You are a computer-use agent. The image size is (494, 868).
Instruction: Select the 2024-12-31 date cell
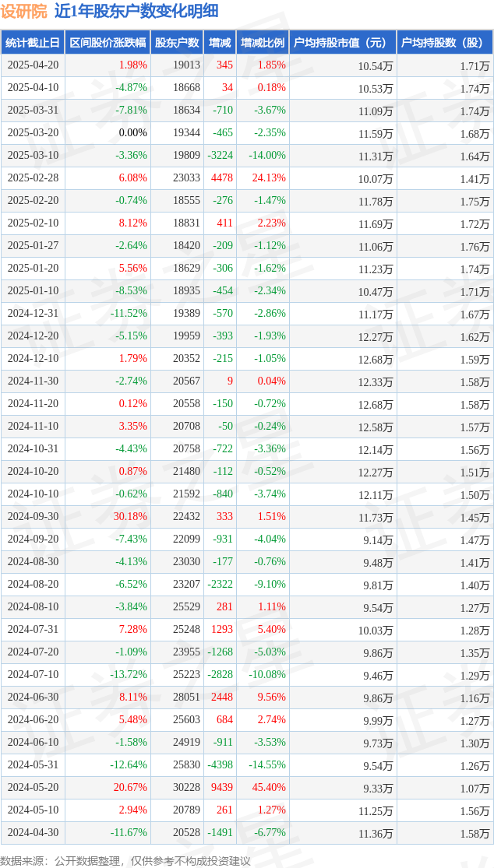click(33, 313)
